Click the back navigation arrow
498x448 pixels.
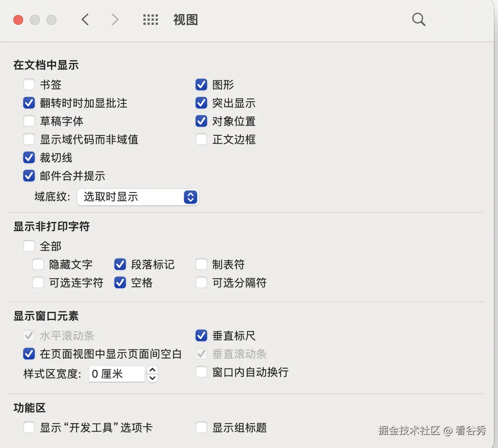coord(85,19)
